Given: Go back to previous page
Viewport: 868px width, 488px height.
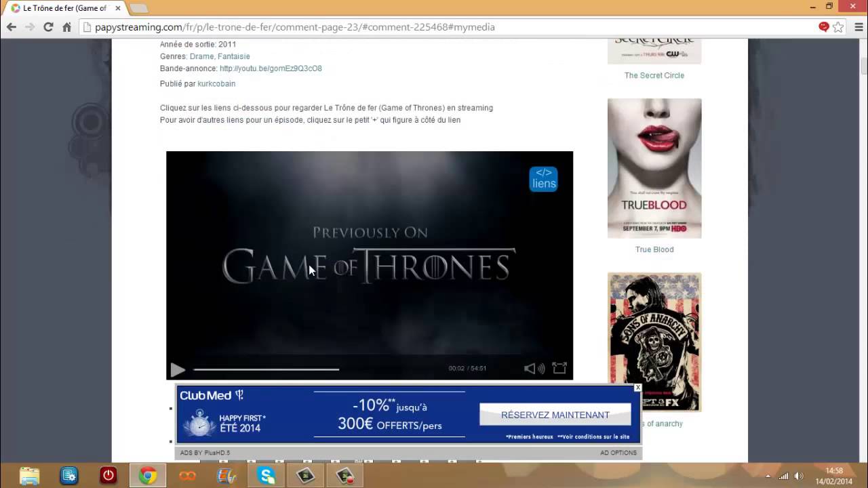Looking at the screenshot, I should coord(12,27).
